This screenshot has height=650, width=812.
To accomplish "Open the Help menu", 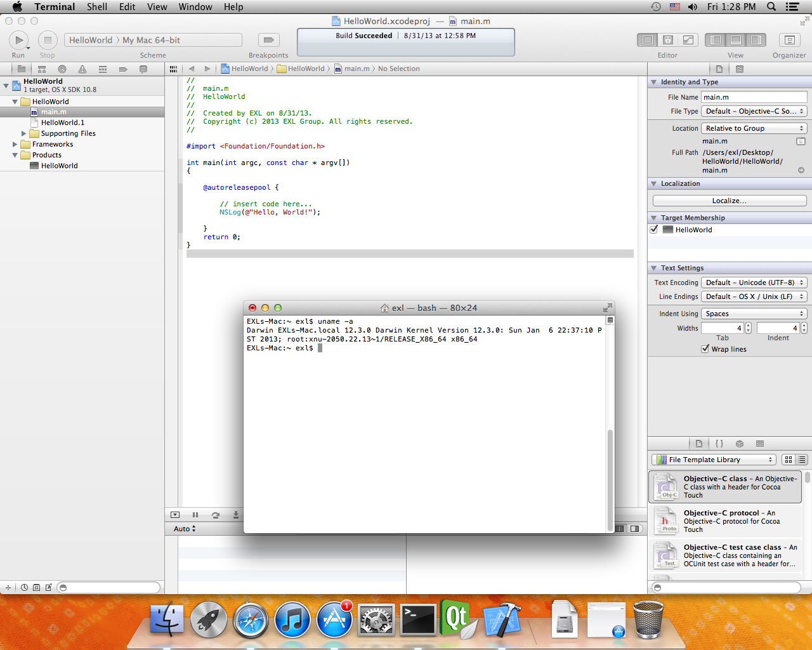I will tap(233, 6).
